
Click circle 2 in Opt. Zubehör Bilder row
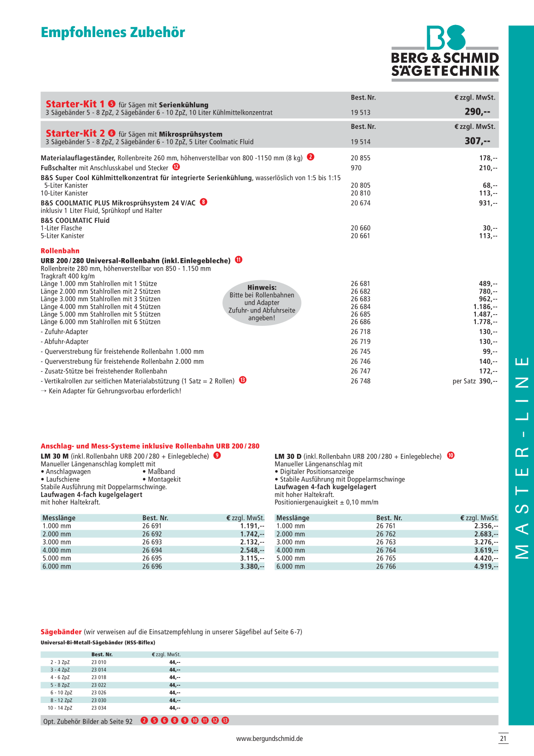(x=144, y=720)
